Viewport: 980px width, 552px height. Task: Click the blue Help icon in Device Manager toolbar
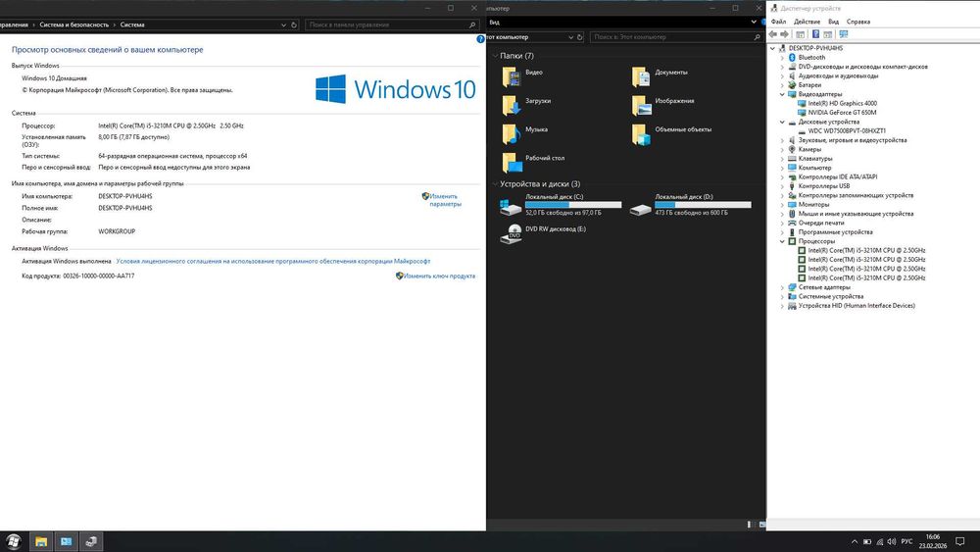pyautogui.click(x=815, y=34)
